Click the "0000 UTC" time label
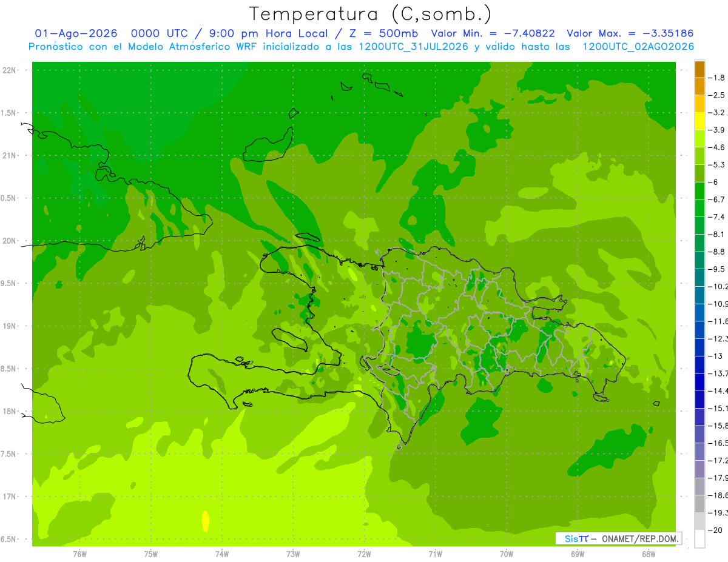728x562 pixels. pyautogui.click(x=160, y=33)
